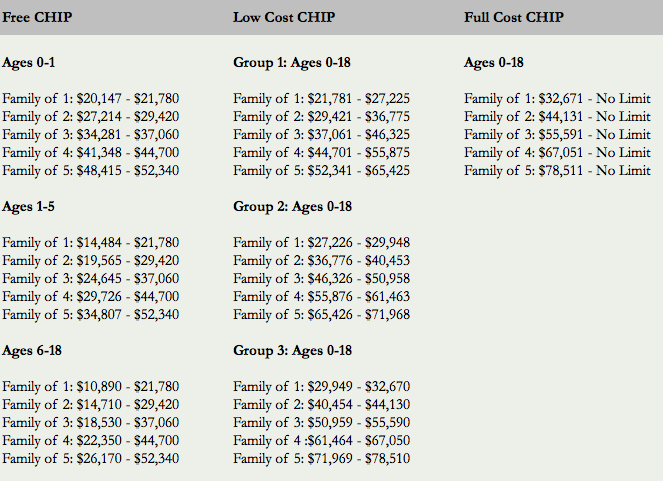The image size is (663, 481).
Task: Select the Ages 0-1 section heading
Action: tap(30, 62)
